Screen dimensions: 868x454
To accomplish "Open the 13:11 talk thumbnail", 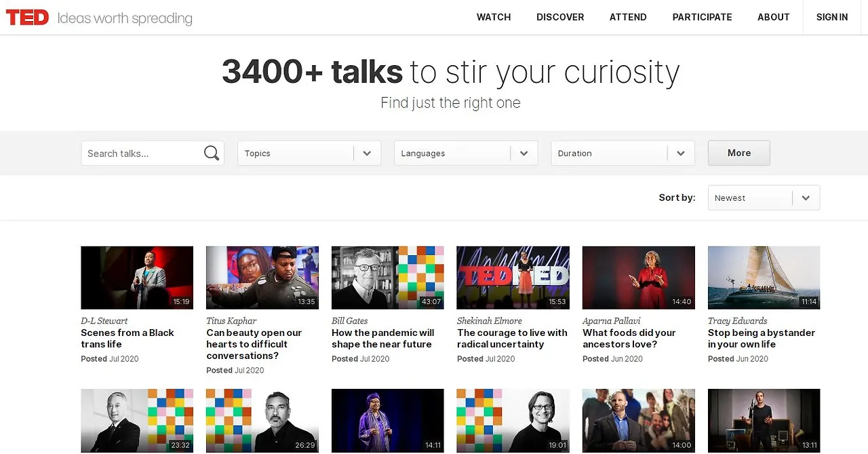I will 764,421.
